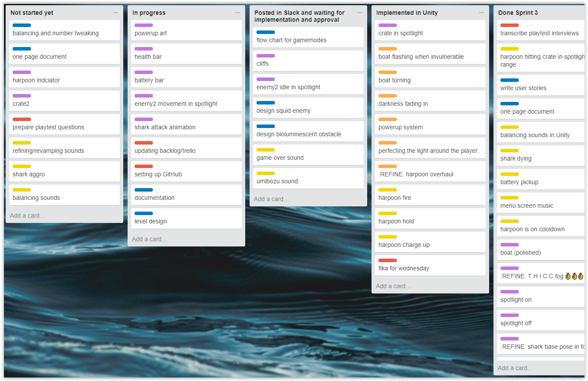Click the purple label on 'powerup art' card

coord(143,25)
